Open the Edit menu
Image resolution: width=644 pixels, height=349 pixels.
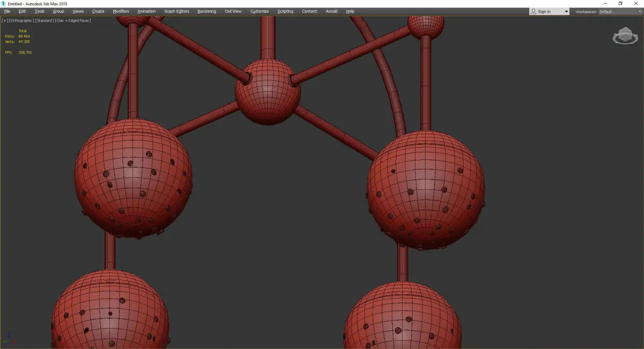point(22,11)
